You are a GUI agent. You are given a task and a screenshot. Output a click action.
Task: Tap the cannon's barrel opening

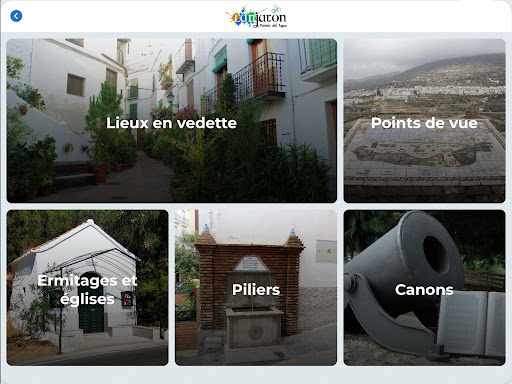point(435,254)
